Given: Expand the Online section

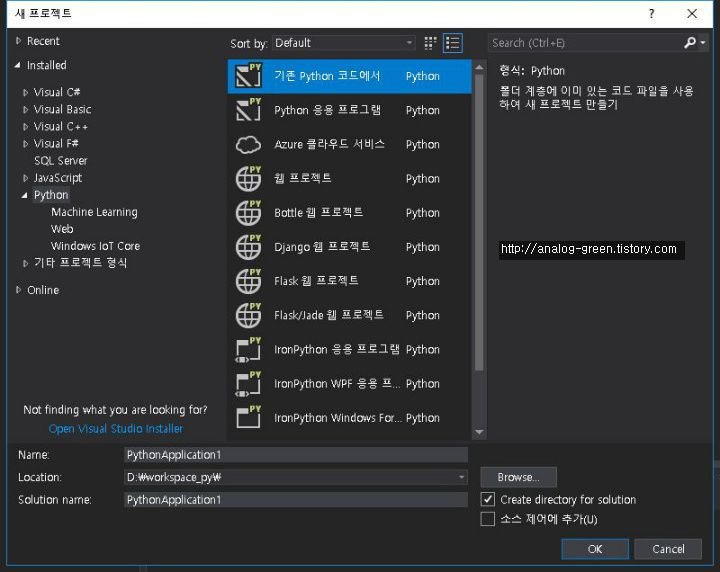Looking at the screenshot, I should point(18,290).
